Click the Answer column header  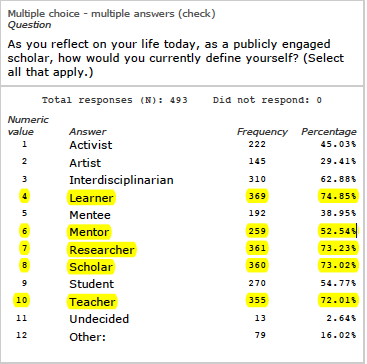[x=88, y=132]
